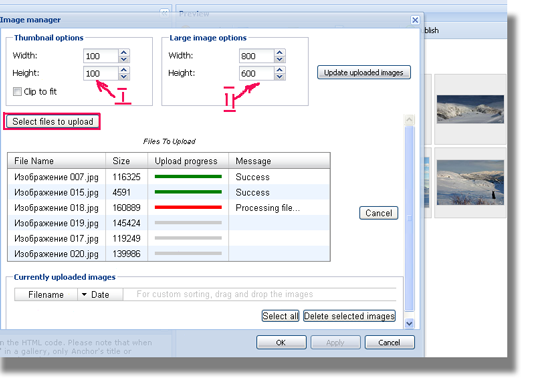Screen dimensions: 535x381
Task: Click Select files to upload button
Action: [x=53, y=121]
